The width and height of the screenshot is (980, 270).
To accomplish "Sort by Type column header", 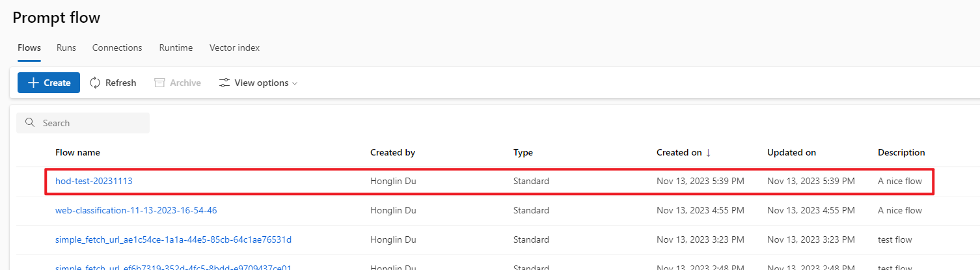I will click(523, 152).
